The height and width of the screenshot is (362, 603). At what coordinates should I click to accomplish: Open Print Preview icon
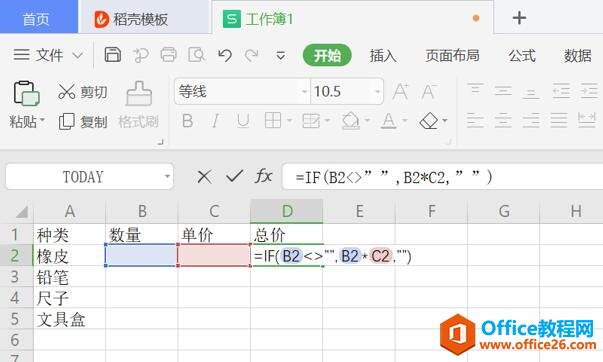click(197, 55)
